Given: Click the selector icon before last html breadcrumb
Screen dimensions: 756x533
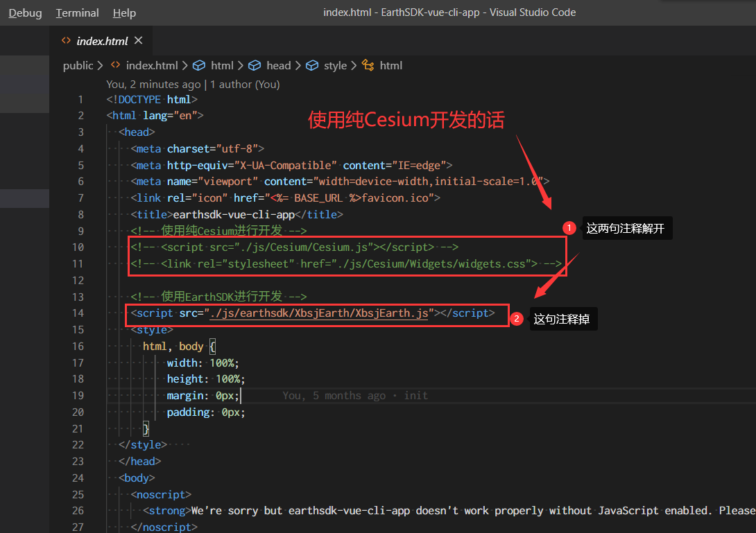Looking at the screenshot, I should pyautogui.click(x=368, y=65).
